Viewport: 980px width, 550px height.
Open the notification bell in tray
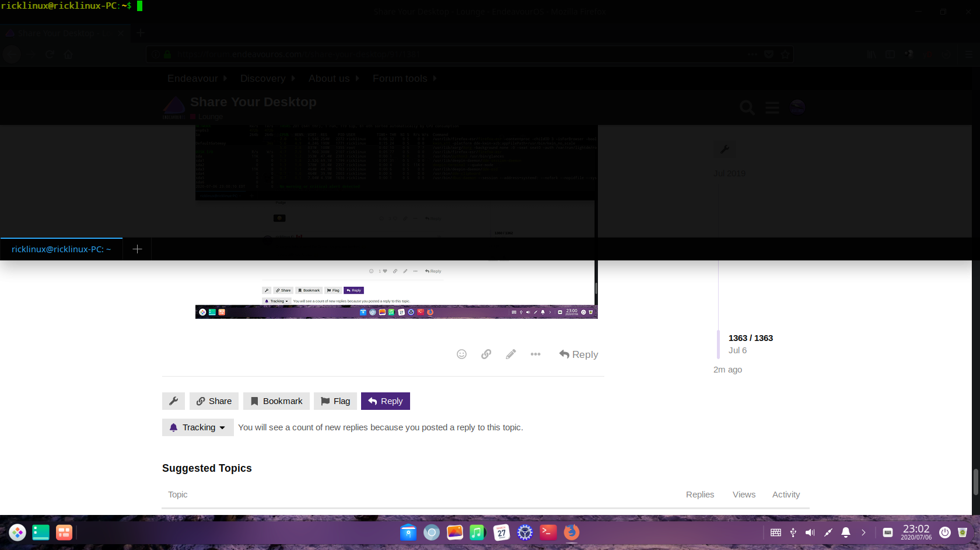coord(846,532)
